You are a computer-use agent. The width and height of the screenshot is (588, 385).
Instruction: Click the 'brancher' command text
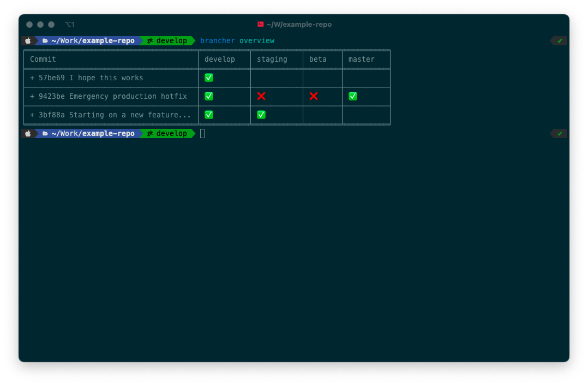tap(218, 40)
